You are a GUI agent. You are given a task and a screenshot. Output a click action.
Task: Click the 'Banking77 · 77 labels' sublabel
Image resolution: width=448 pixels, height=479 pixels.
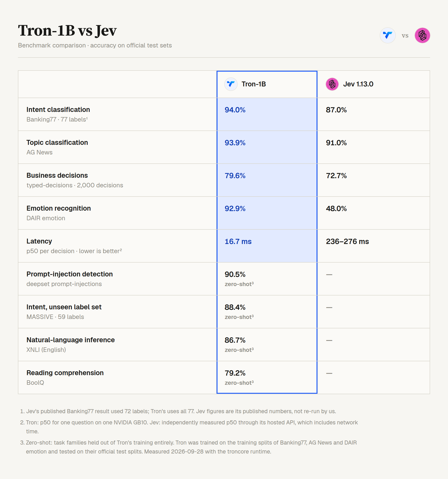57,120
